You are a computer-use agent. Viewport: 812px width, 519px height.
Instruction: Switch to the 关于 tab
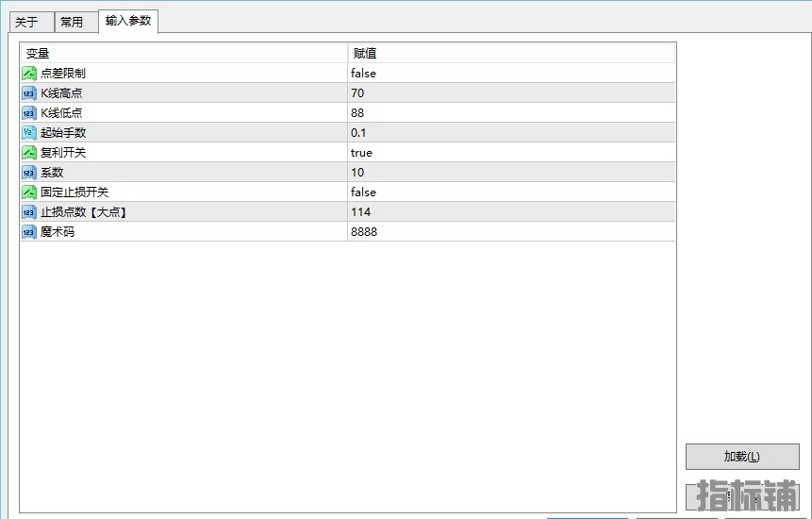point(26,22)
